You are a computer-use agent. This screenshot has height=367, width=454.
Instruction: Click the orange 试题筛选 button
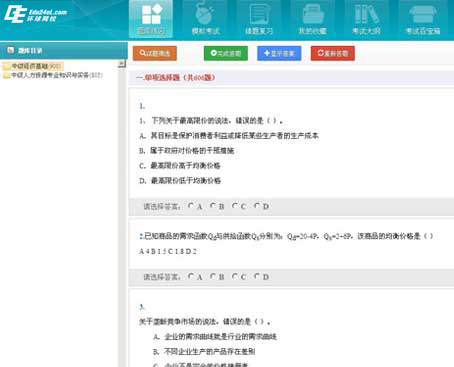pyautogui.click(x=155, y=53)
